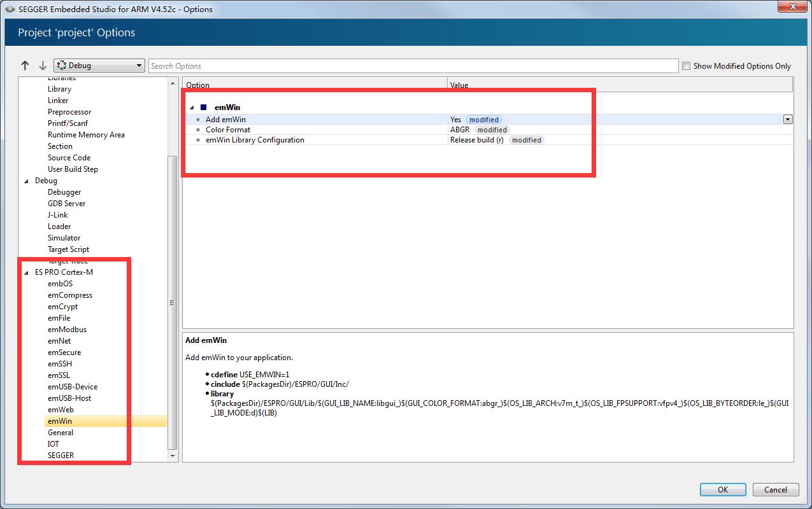The width and height of the screenshot is (812, 509).
Task: Select emNet in the options tree
Action: (x=59, y=341)
